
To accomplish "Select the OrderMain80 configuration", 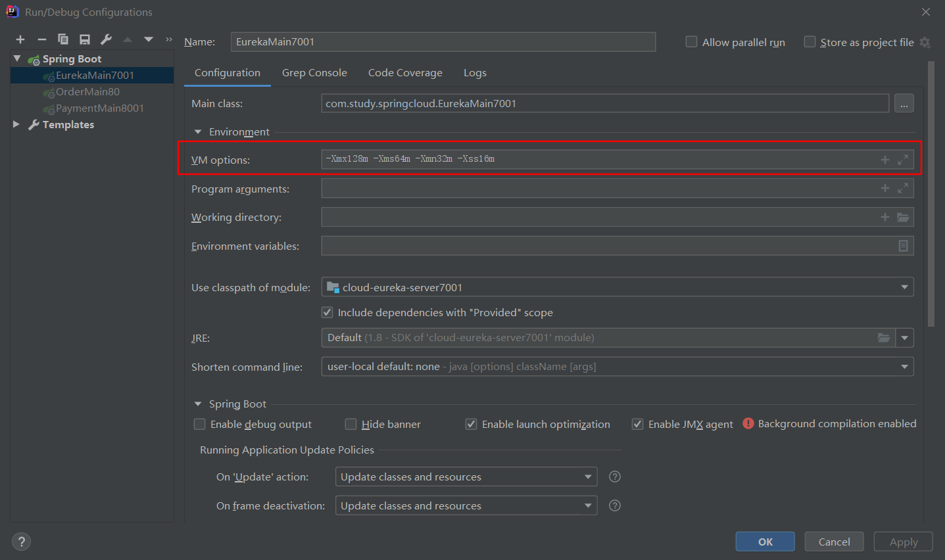I will tap(92, 91).
